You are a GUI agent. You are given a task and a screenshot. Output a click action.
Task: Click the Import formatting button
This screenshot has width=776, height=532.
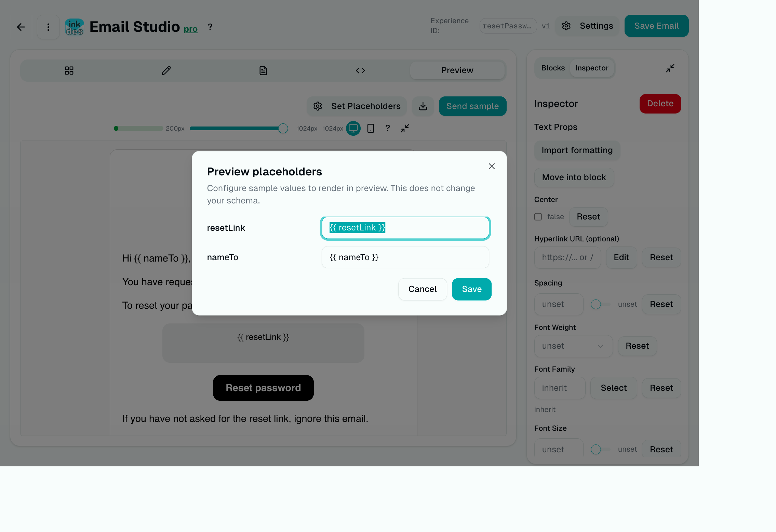pyautogui.click(x=577, y=150)
